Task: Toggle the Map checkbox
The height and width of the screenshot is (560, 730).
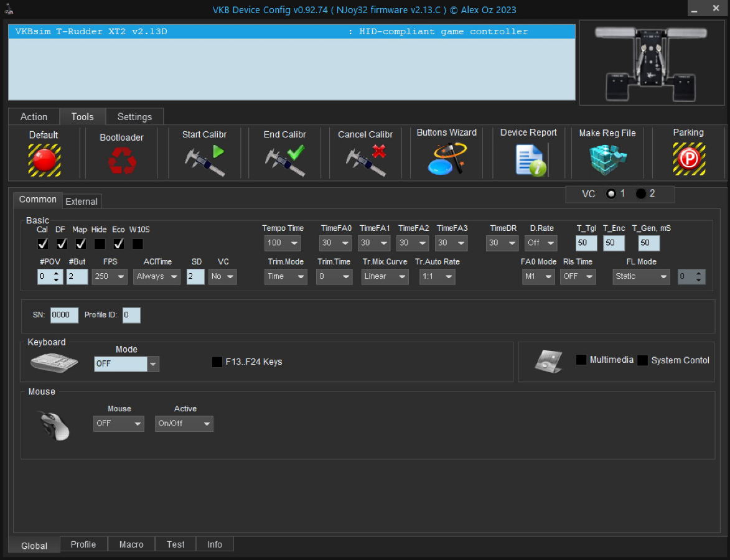Action: 80,243
